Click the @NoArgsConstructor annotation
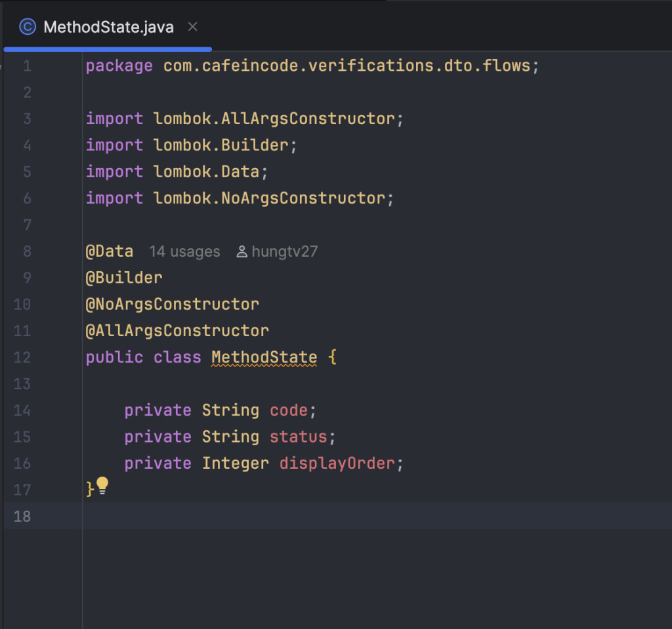Screen dimensions: 672x629 [173, 305]
